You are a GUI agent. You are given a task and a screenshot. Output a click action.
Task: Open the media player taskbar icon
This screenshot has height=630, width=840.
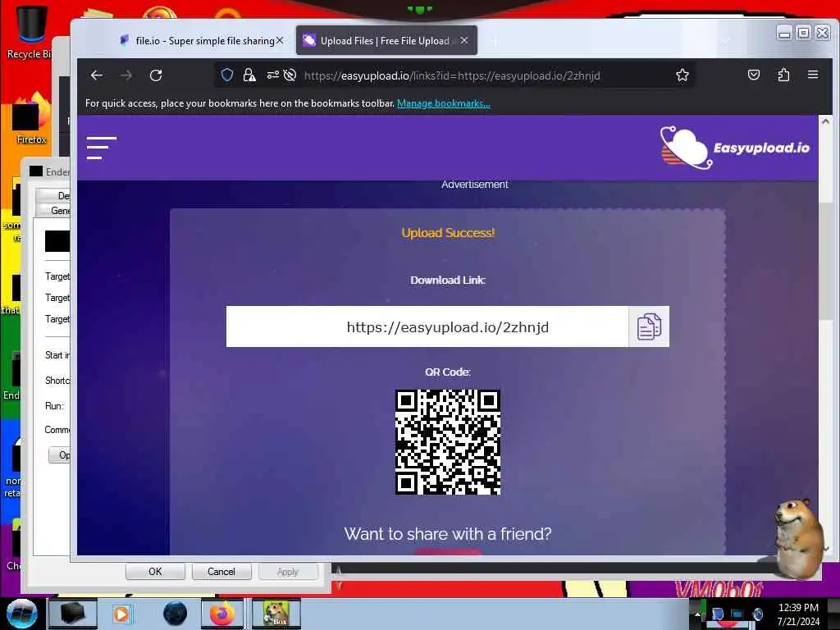121,614
